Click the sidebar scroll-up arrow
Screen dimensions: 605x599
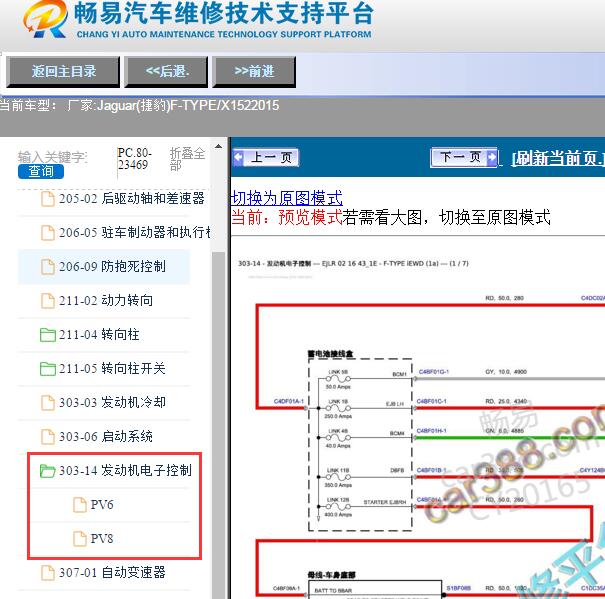point(218,146)
